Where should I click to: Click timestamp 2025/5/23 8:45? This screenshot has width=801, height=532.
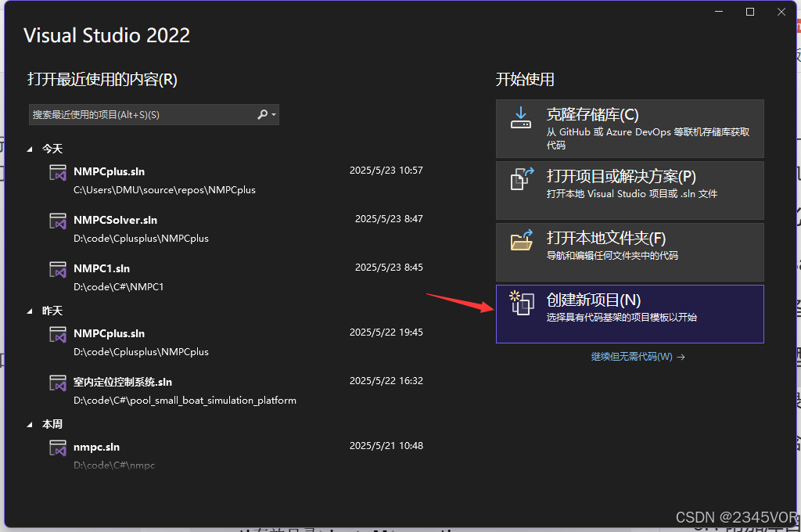(389, 268)
